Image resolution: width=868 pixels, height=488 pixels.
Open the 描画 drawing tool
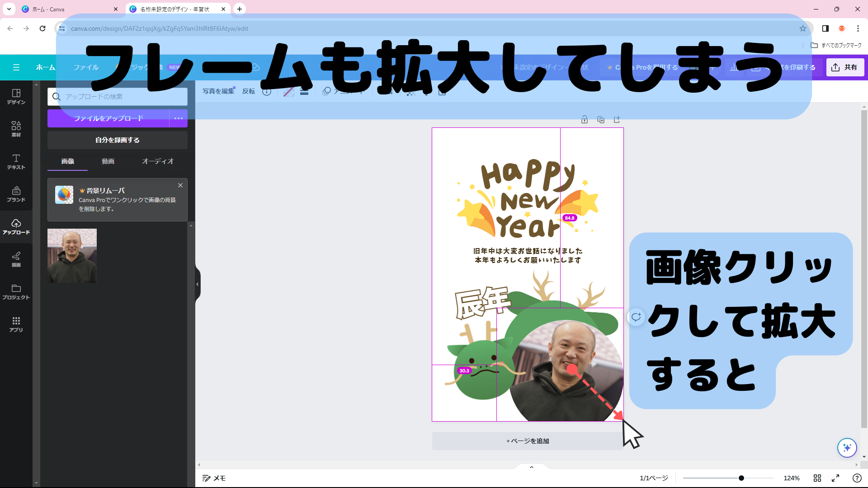coord(16,259)
